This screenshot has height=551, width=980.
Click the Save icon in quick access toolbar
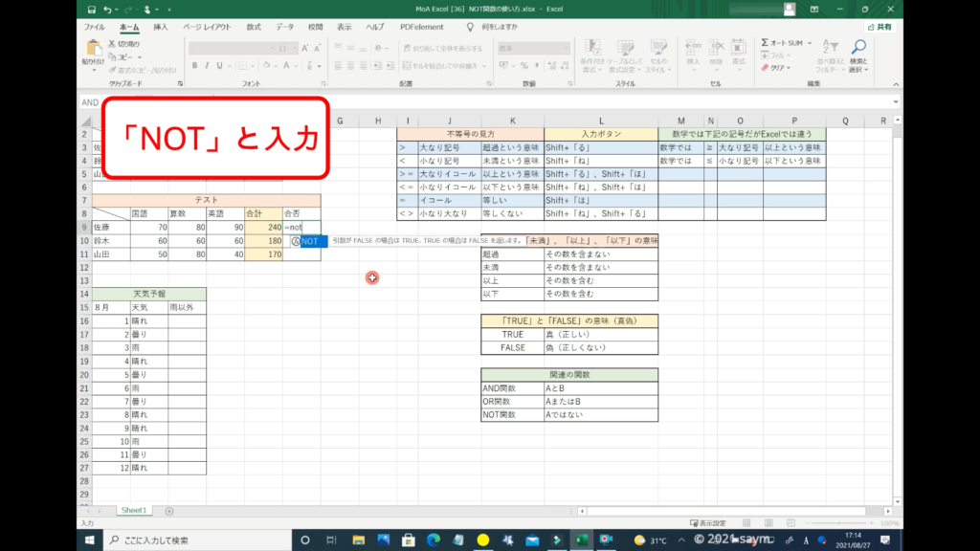click(x=89, y=9)
